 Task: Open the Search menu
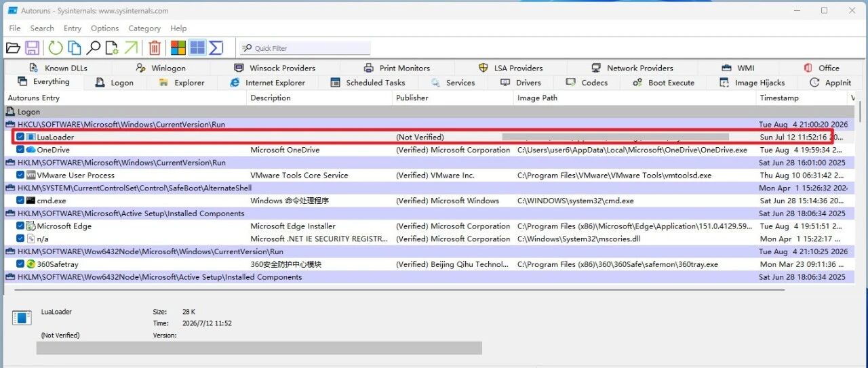point(42,28)
